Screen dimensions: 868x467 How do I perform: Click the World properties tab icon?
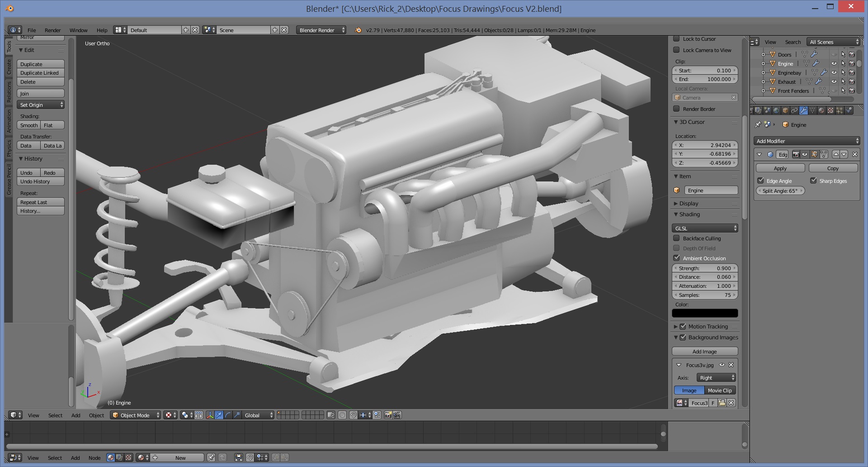pyautogui.click(x=776, y=110)
